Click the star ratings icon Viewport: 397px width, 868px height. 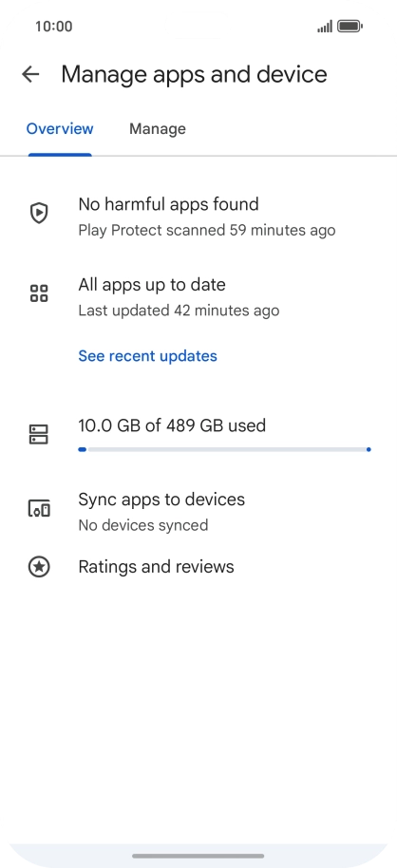39,567
